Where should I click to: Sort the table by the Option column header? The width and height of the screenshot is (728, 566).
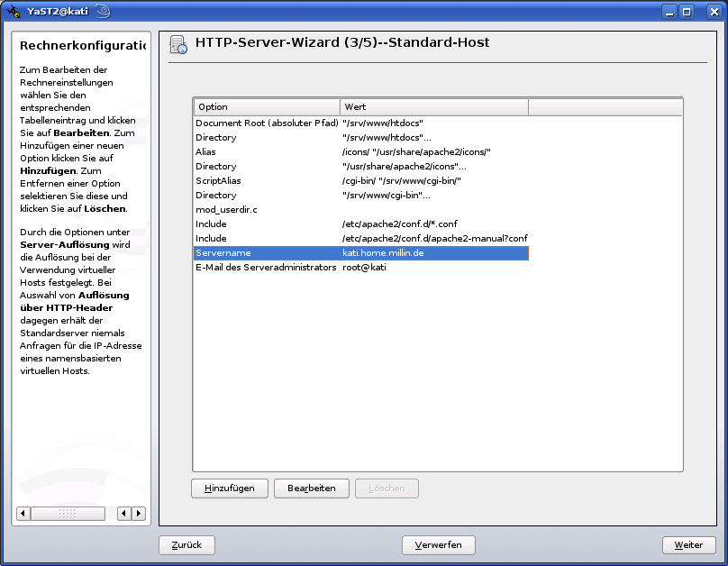click(x=267, y=107)
